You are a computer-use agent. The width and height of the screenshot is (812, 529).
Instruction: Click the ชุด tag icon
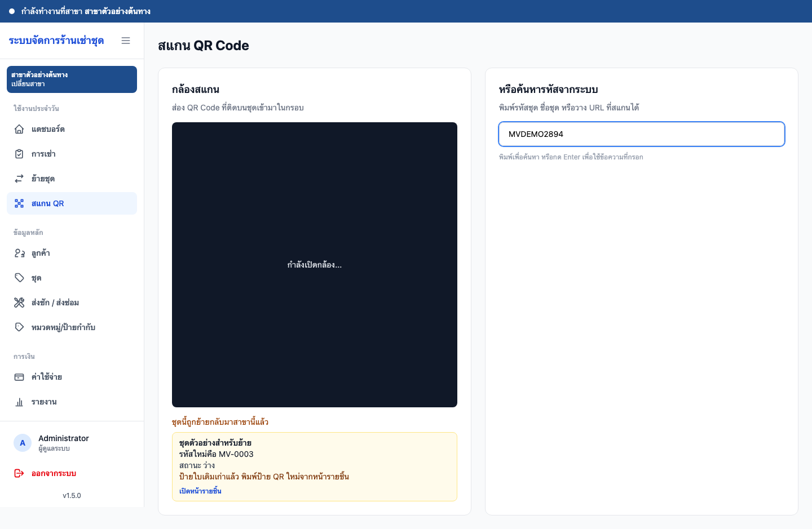tap(19, 278)
